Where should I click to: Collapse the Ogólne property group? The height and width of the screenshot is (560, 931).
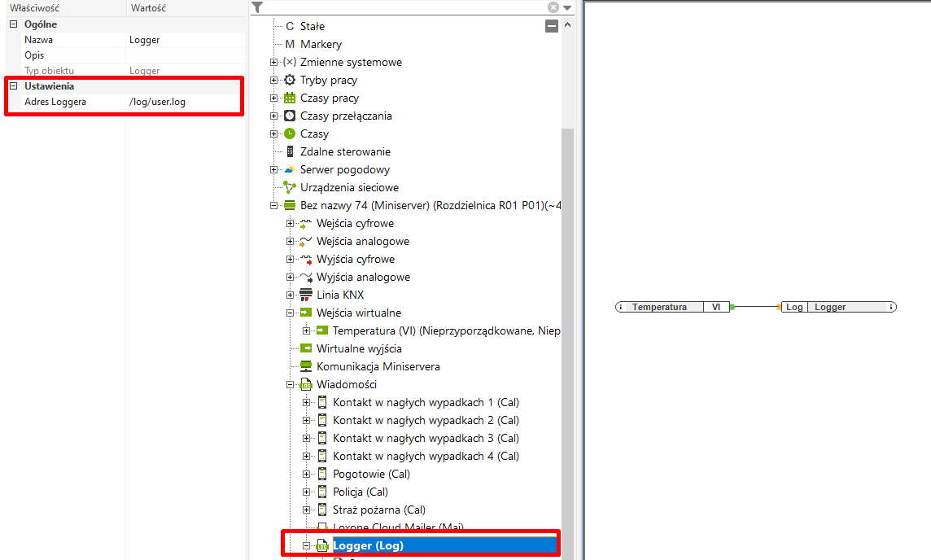click(x=13, y=24)
